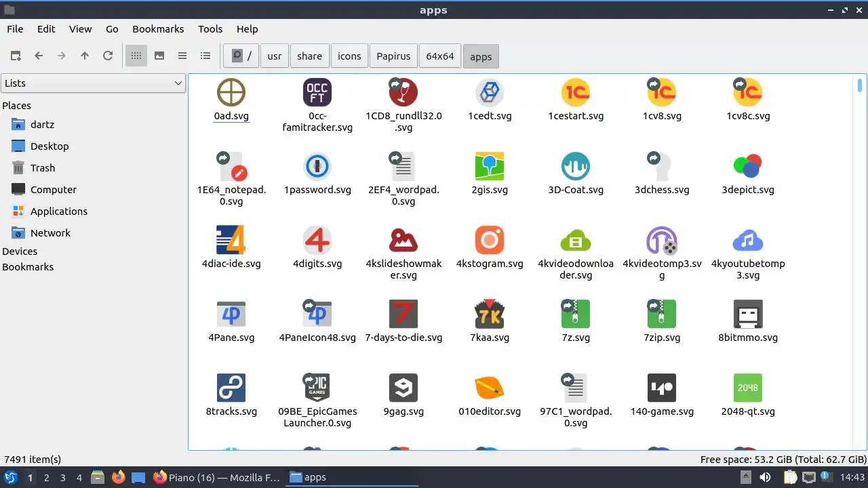This screenshot has height=488, width=868.
Task: Switch to icon view mode
Action: [x=136, y=56]
